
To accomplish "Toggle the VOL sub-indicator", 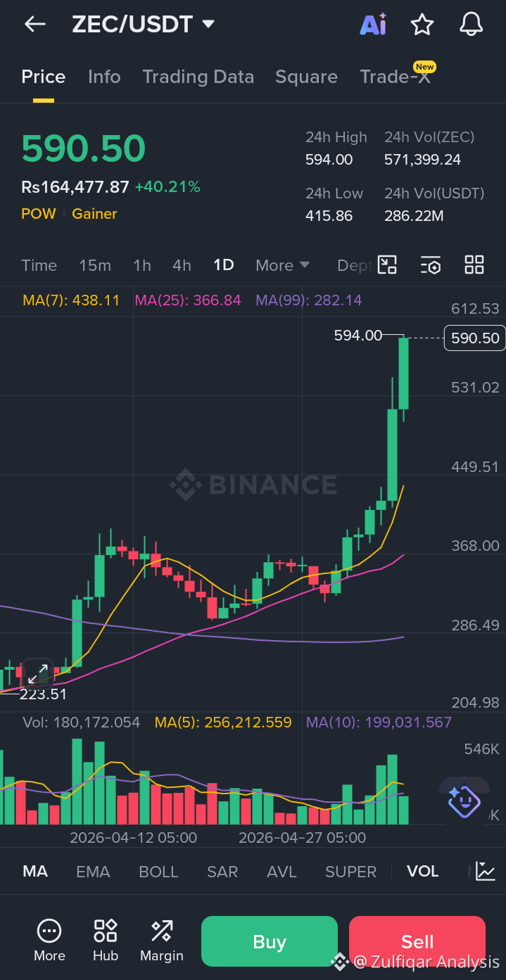I will [422, 872].
